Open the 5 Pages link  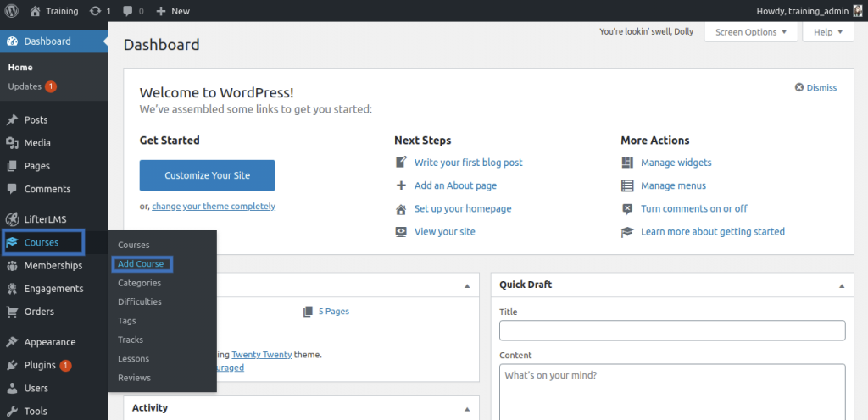click(x=334, y=312)
